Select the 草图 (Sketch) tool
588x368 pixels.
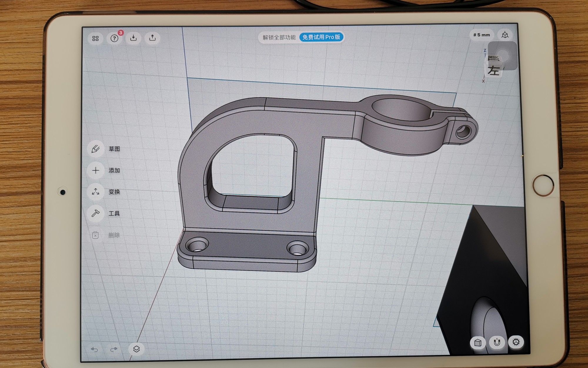point(95,149)
